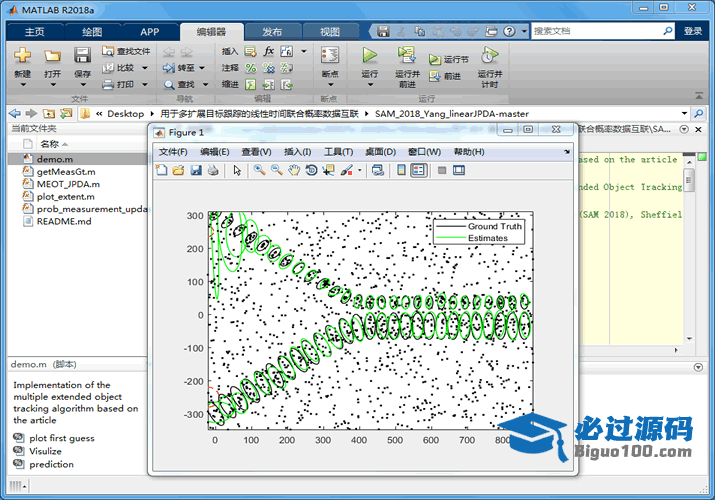Open the 查找 (Find) dropdown arrow

205,84
